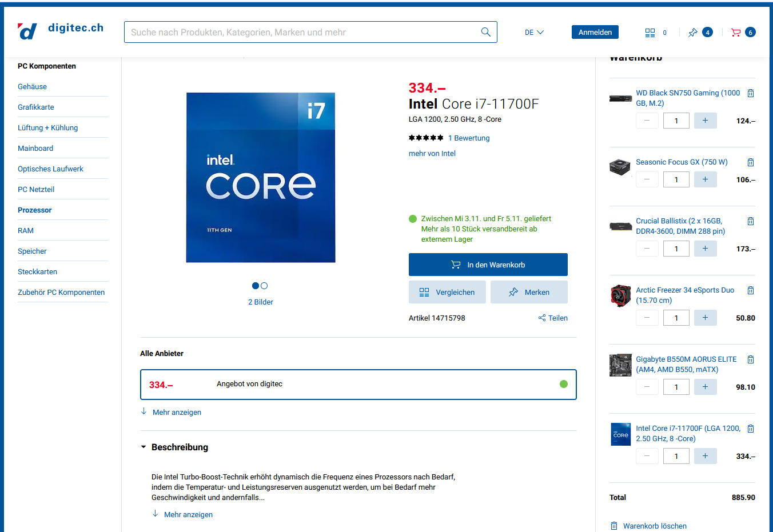Image resolution: width=773 pixels, height=532 pixels.
Task: Select the Angebot von digitec offer row
Action: 358,385
